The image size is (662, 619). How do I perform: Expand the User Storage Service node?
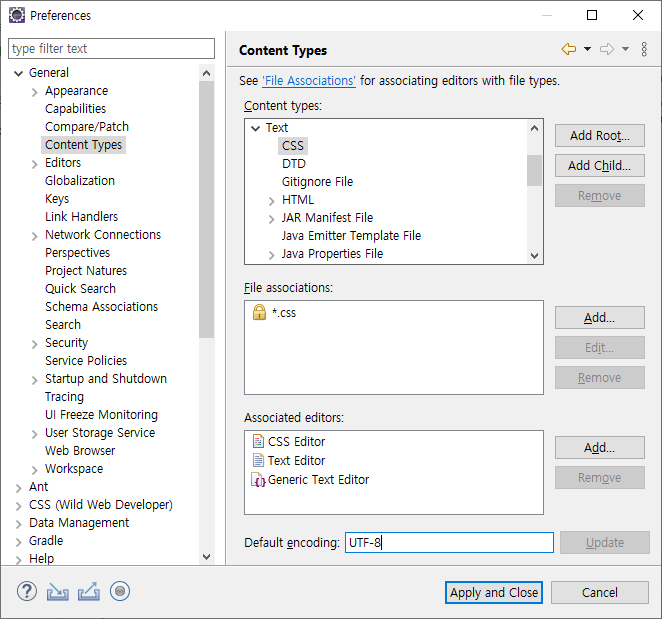coord(35,434)
